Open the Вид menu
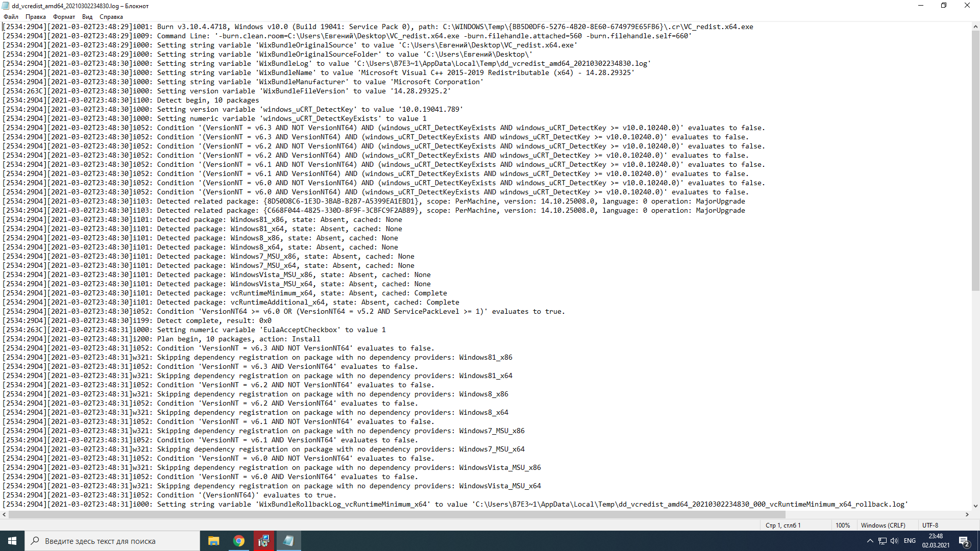The width and height of the screenshot is (980, 551). point(87,17)
